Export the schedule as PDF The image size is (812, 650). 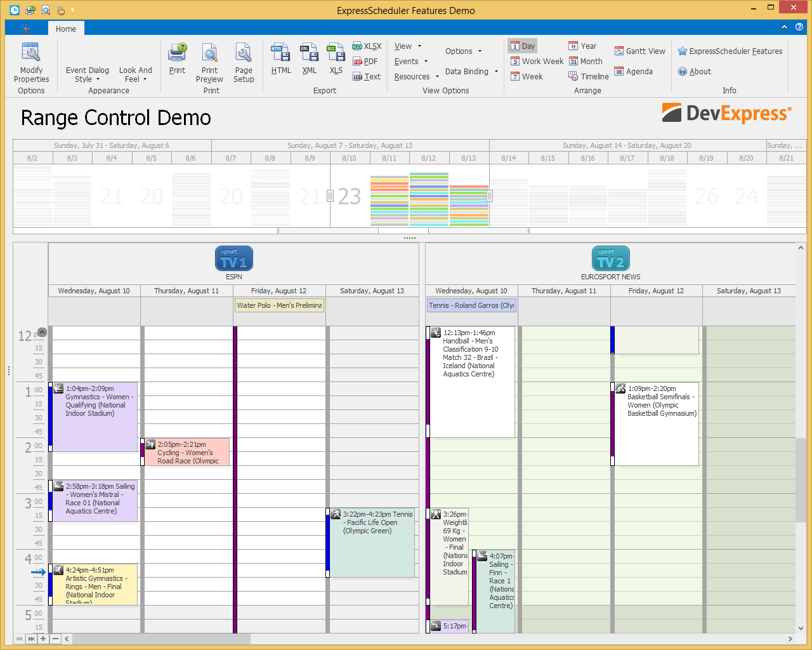[365, 62]
